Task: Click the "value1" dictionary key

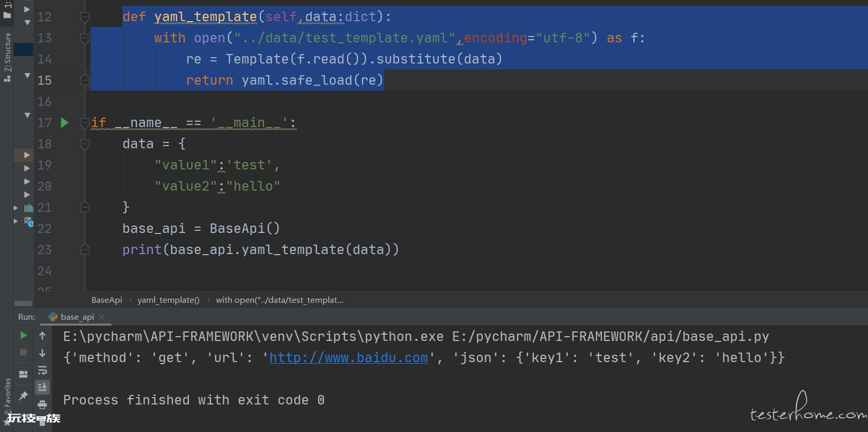Action: [x=186, y=165]
